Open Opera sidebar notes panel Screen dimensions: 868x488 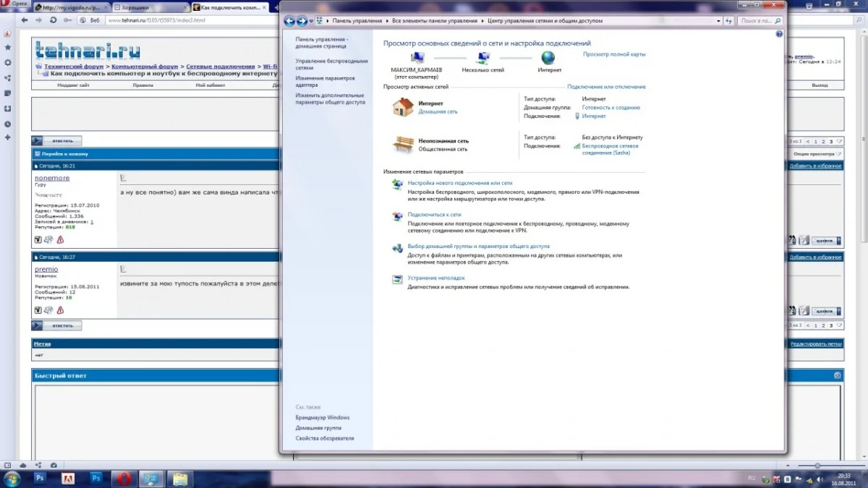pos(7,93)
